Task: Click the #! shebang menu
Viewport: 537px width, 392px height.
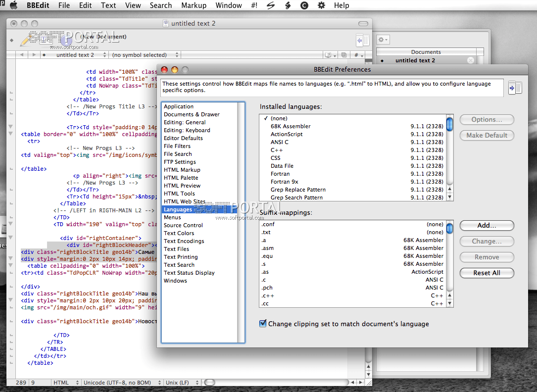Action: click(254, 5)
